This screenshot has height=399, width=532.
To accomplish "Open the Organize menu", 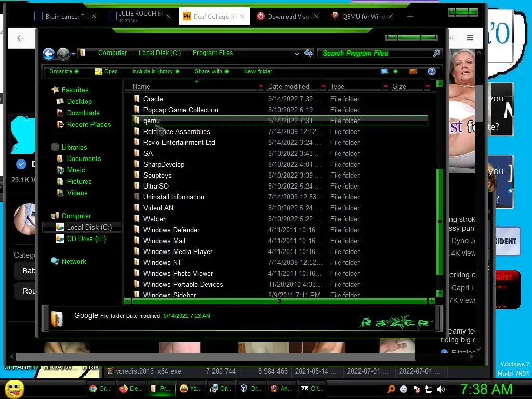I will 64,71.
